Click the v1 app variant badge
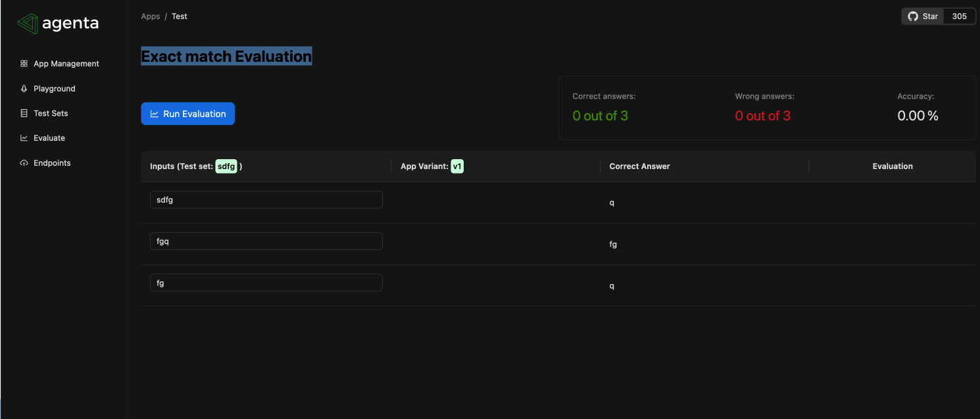The image size is (980, 419). point(457,166)
